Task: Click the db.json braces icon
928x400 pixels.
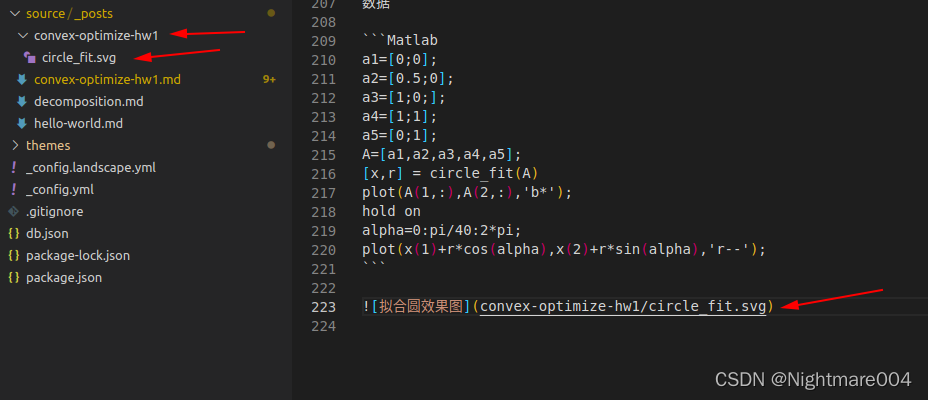Action: click(x=14, y=234)
